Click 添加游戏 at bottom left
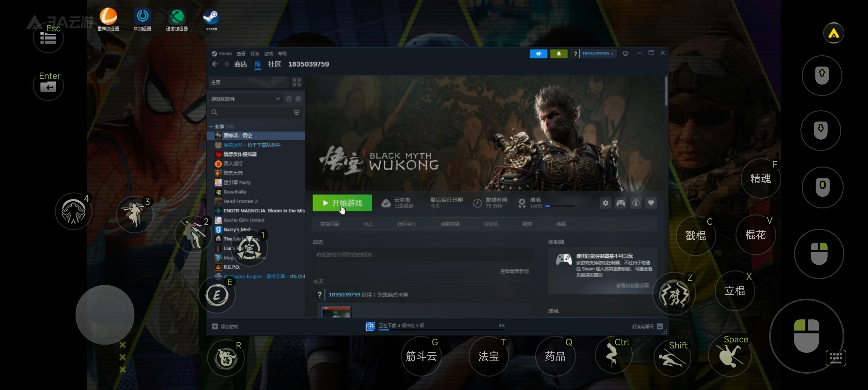 click(225, 326)
